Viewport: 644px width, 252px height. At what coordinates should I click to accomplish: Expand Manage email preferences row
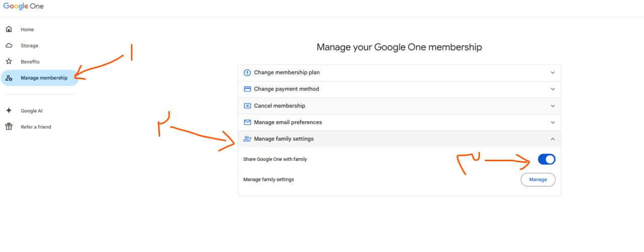(399, 122)
